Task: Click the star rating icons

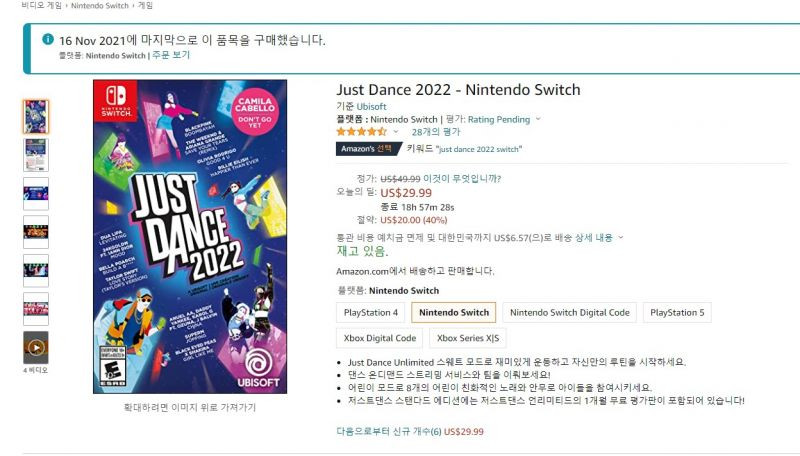Action: [x=361, y=132]
